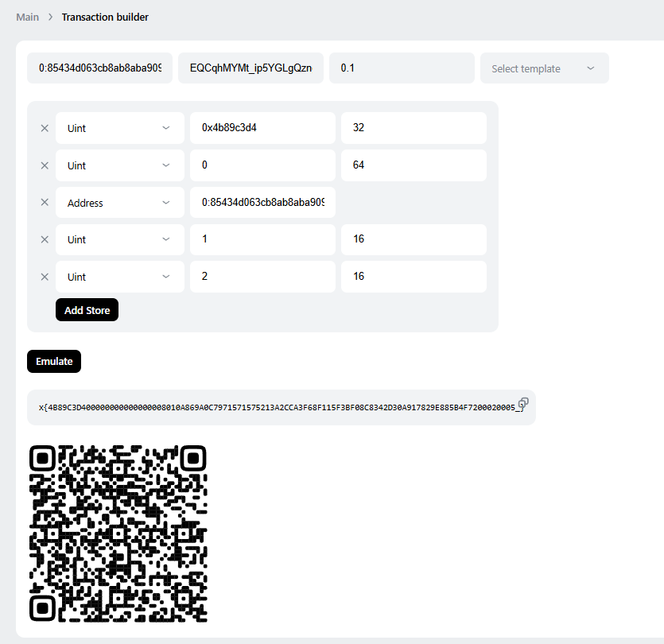Copy the generated hex payload

[x=523, y=403]
